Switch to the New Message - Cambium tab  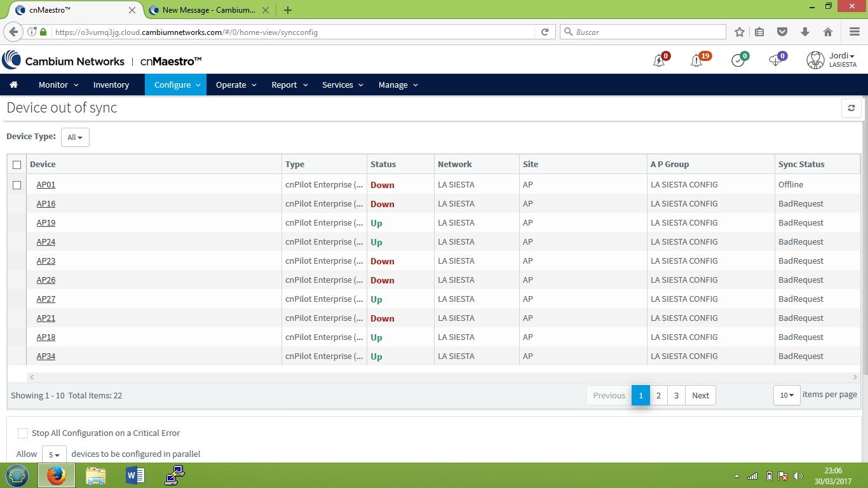[x=208, y=10]
